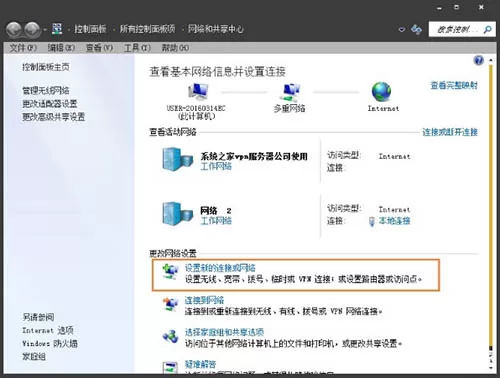Open 工作网络 link under 系统之家vpn服务器公司使用

[x=216, y=166]
